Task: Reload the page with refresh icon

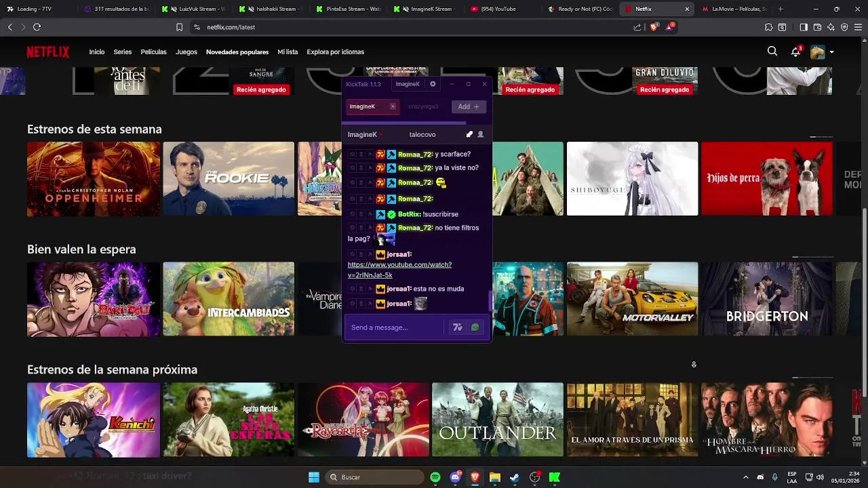Action: 37,27
